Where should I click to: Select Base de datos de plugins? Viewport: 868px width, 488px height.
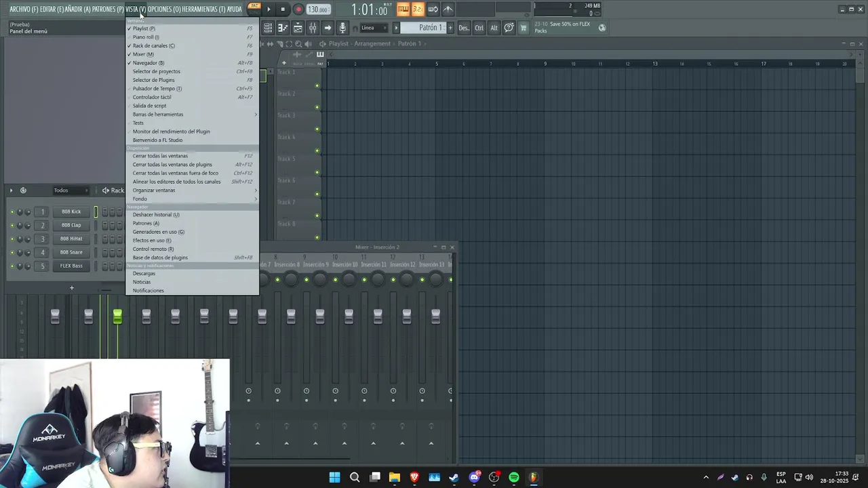[193, 258]
